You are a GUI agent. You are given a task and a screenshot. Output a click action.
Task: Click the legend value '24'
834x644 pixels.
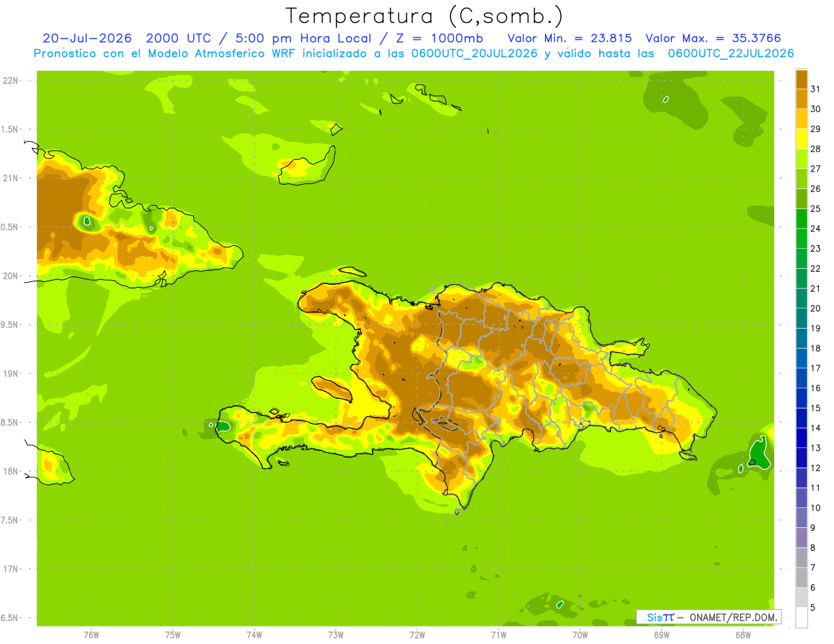[x=815, y=229]
